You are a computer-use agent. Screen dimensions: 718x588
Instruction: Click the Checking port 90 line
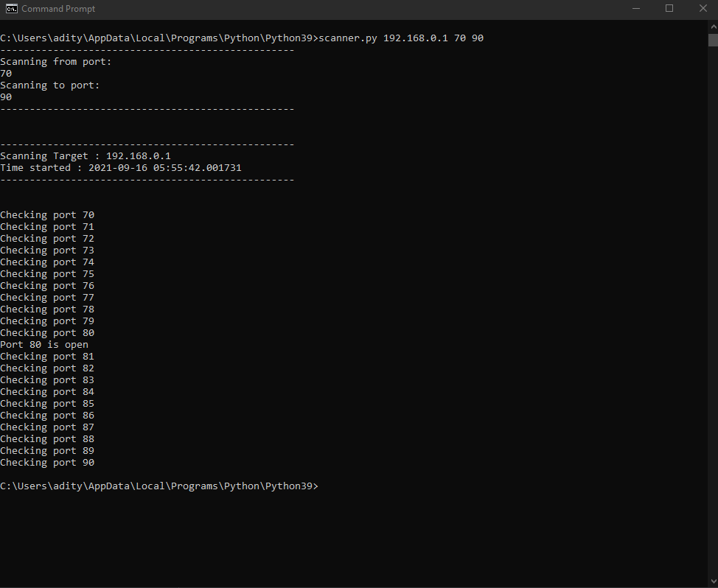47,462
